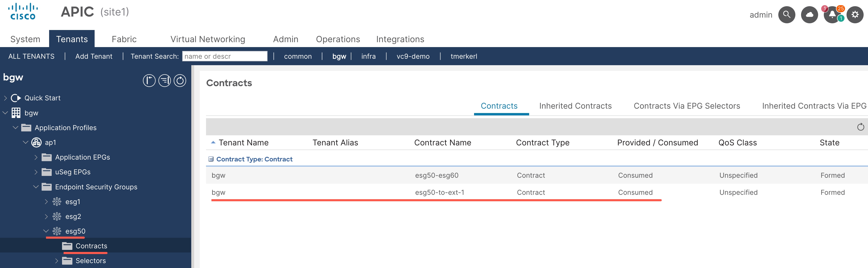This screenshot has height=268, width=868.
Task: Click the cloud icon in header
Action: tap(809, 14)
